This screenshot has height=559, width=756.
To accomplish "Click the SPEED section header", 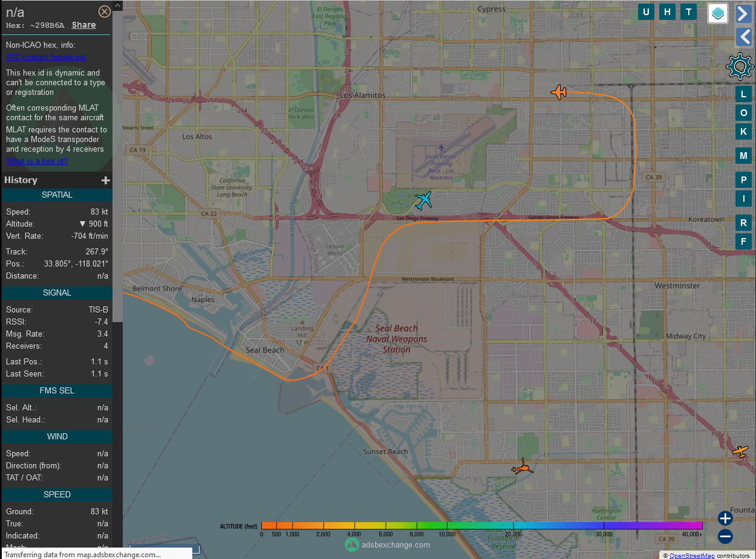I will [57, 494].
